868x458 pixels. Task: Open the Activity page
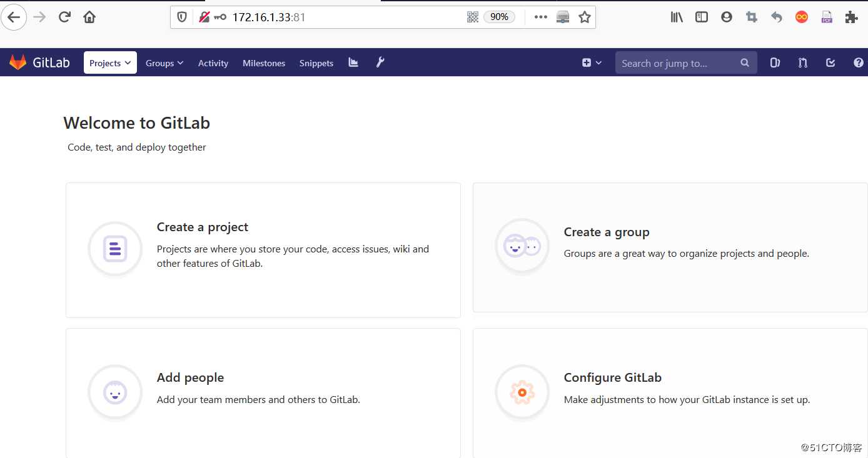click(213, 63)
